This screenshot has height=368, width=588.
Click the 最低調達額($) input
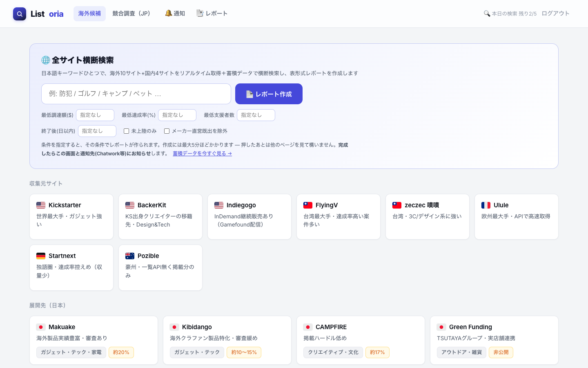95,115
